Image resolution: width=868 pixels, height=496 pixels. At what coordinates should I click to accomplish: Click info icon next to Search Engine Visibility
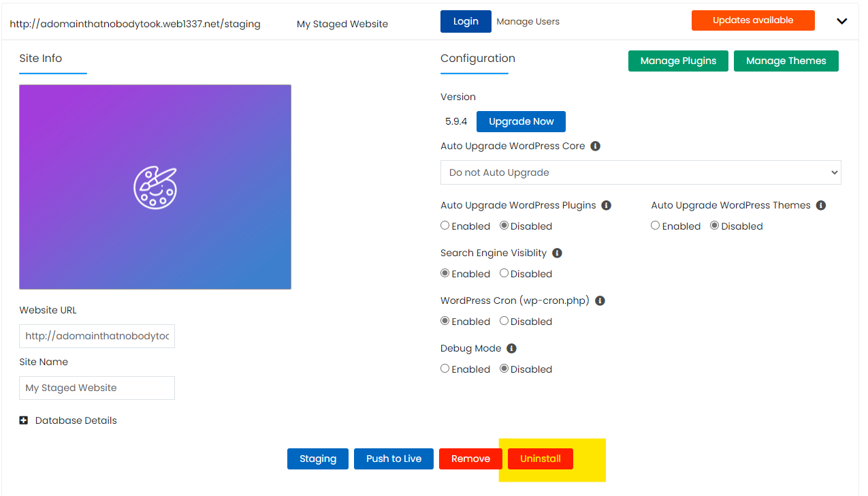pos(557,253)
